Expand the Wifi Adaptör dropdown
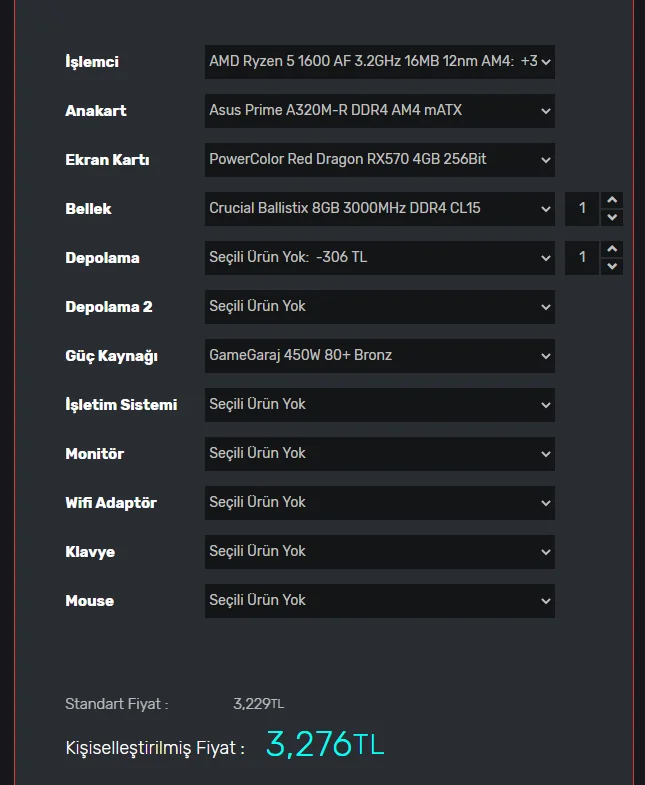The image size is (645, 785). tap(379, 502)
